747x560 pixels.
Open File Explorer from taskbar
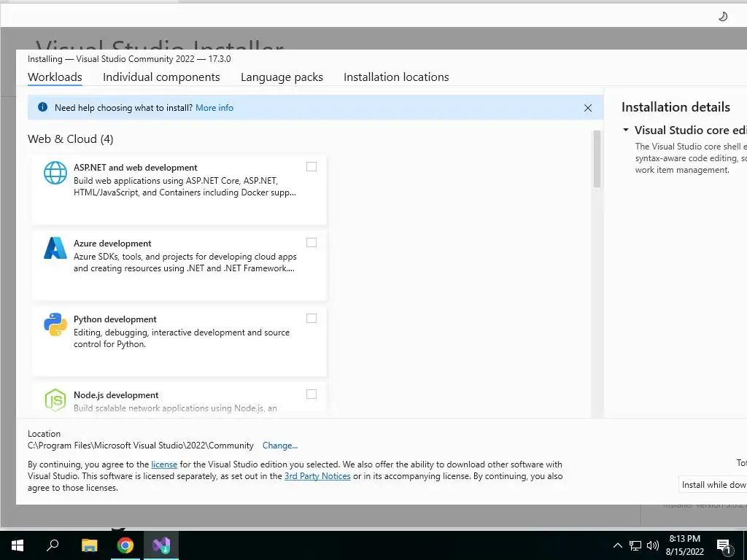click(89, 545)
